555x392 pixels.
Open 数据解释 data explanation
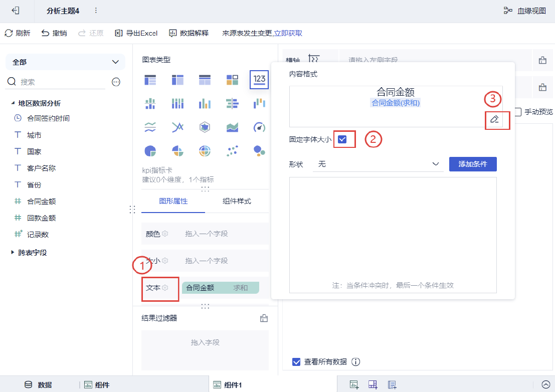coord(189,33)
